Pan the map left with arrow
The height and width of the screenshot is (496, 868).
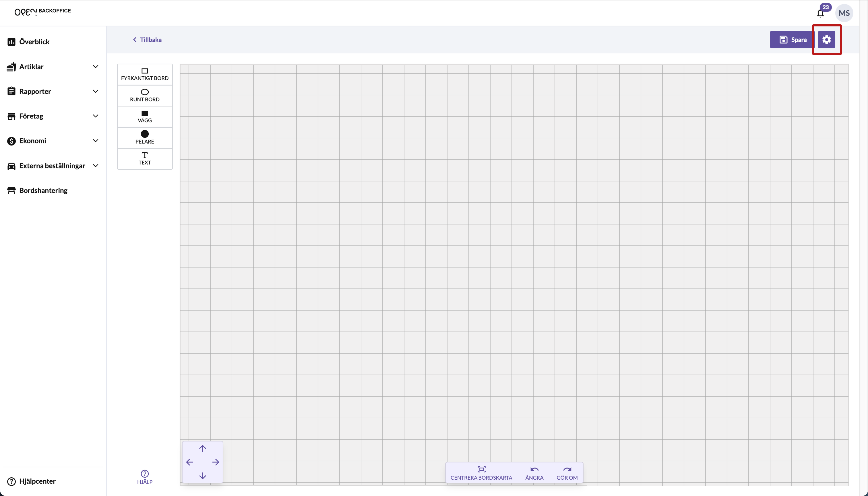[190, 462]
